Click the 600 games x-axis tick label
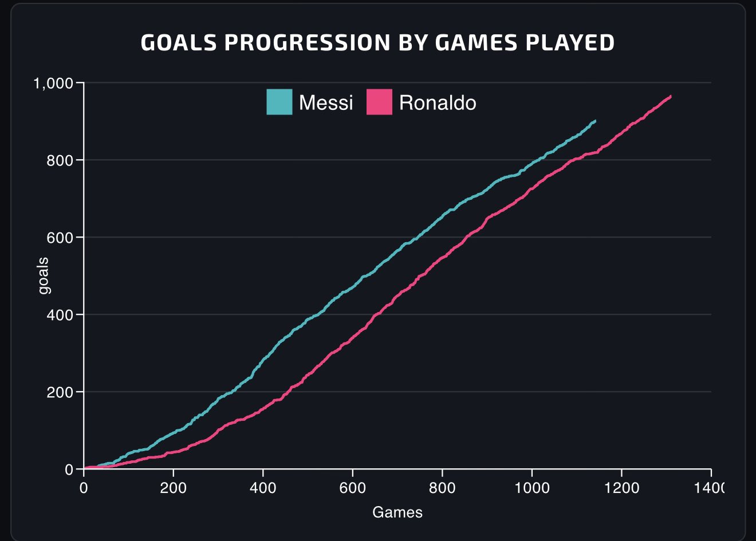The image size is (756, 541). (x=352, y=488)
